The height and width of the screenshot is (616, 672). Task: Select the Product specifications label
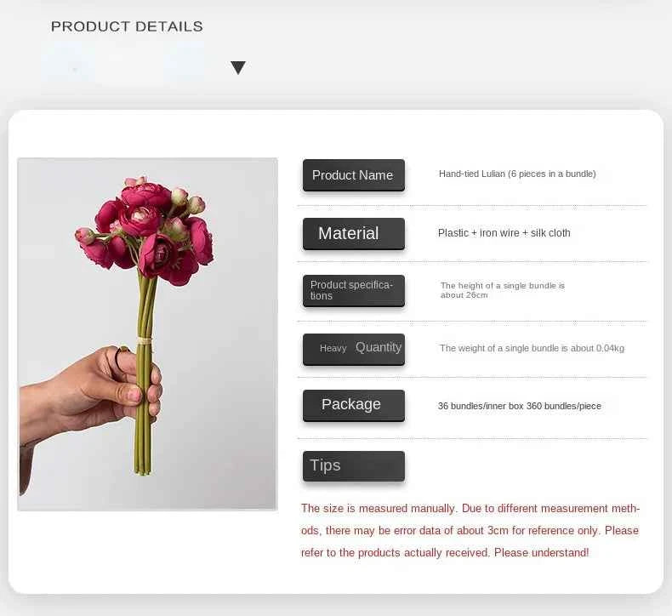point(352,290)
